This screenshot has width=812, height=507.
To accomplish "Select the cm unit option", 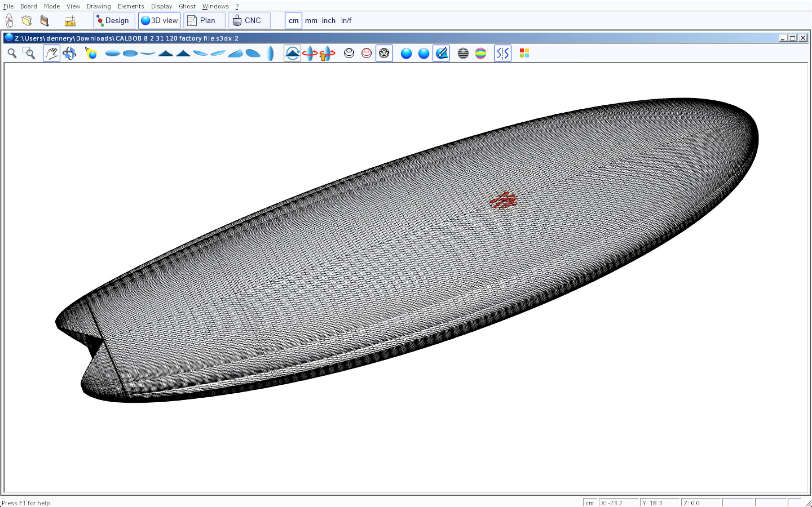I will (293, 21).
